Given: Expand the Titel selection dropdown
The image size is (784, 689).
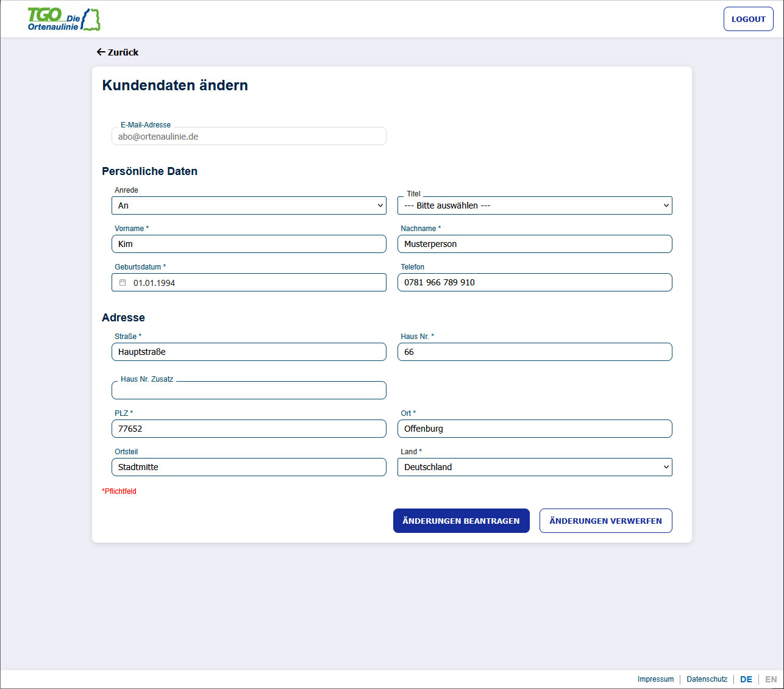Looking at the screenshot, I should click(x=535, y=205).
